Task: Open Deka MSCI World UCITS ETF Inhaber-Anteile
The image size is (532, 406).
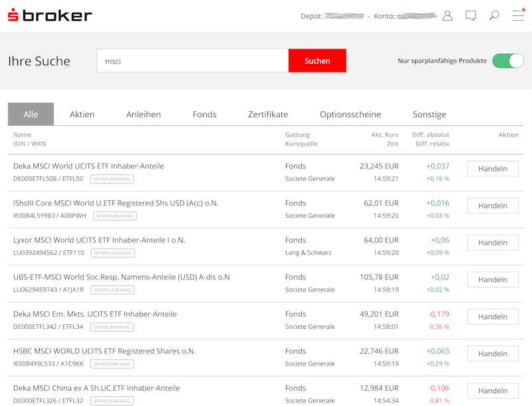Action: tap(88, 166)
